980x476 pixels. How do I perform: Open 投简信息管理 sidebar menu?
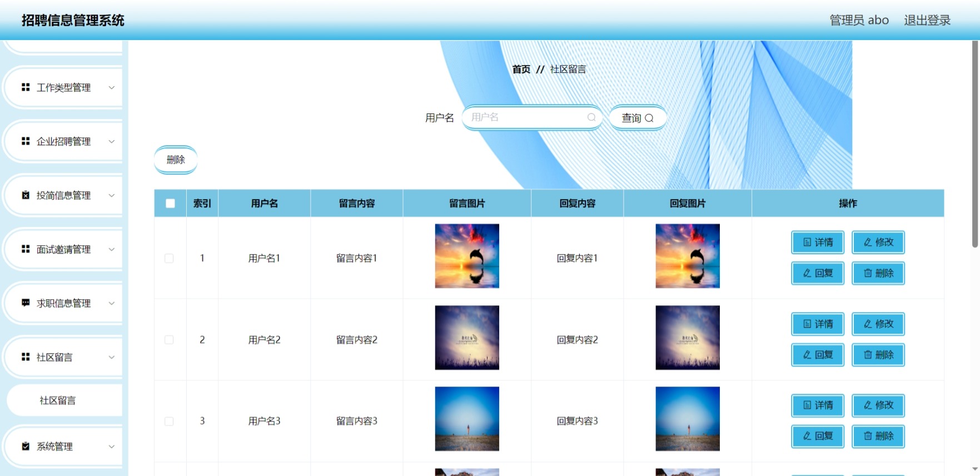[63, 195]
